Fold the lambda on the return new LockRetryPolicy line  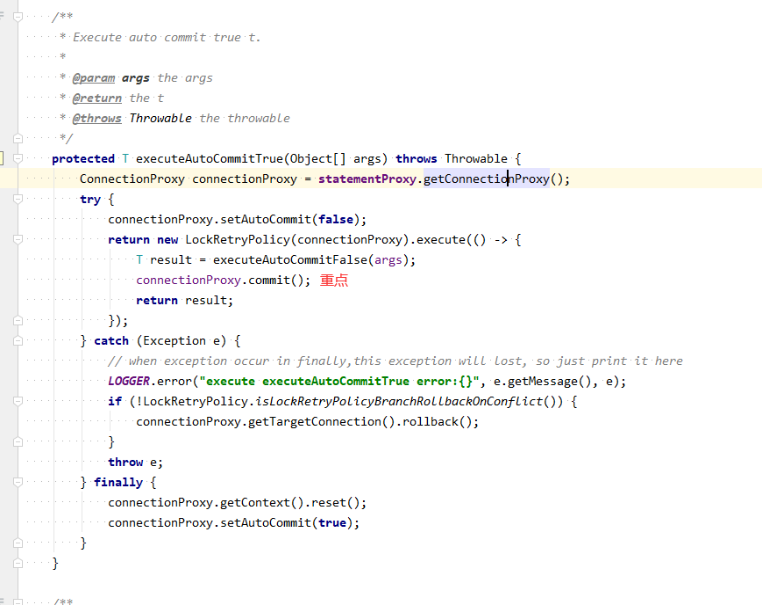tap(18, 239)
